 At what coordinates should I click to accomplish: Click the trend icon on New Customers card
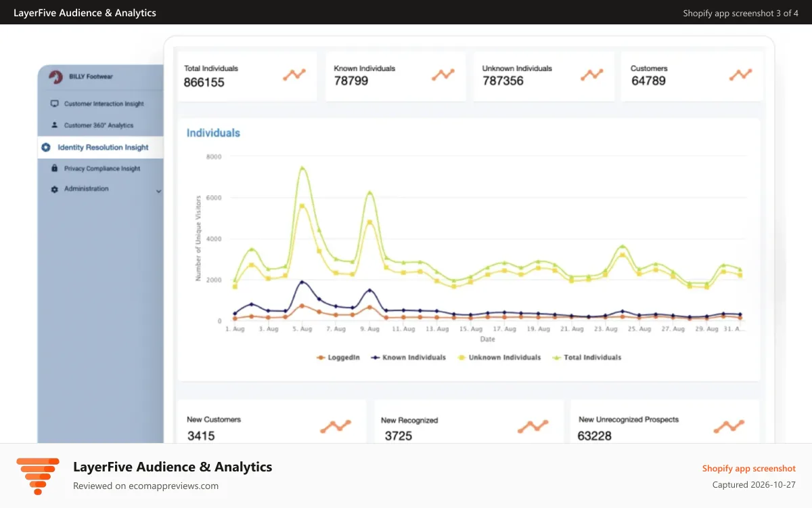click(x=336, y=426)
